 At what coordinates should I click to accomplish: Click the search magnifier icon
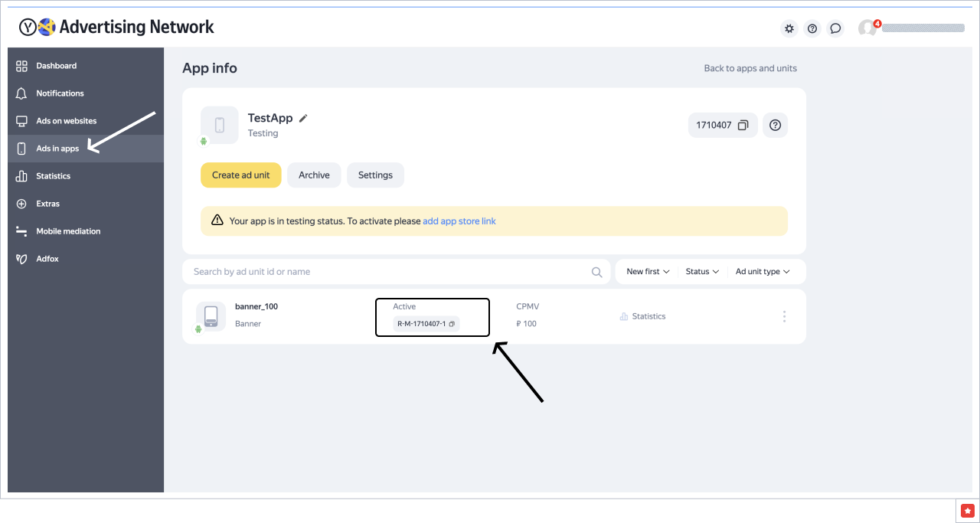coord(596,272)
